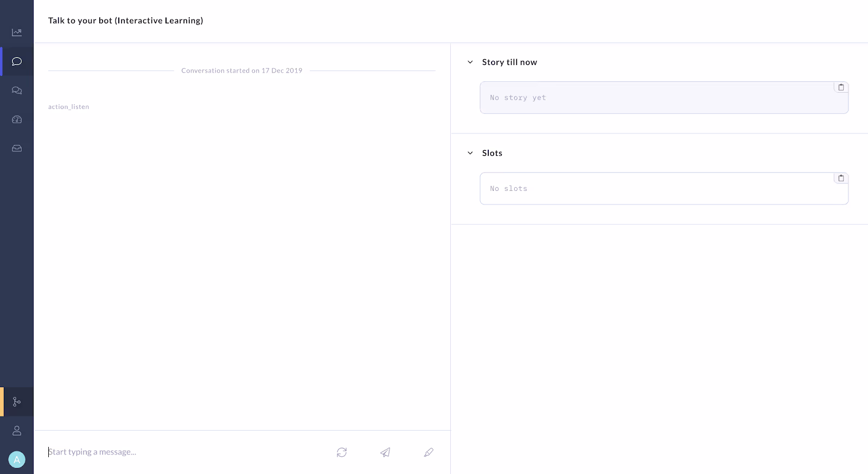Screen dimensions: 868x474
Task: Copy the slots with clipboard icon
Action: pos(841,178)
